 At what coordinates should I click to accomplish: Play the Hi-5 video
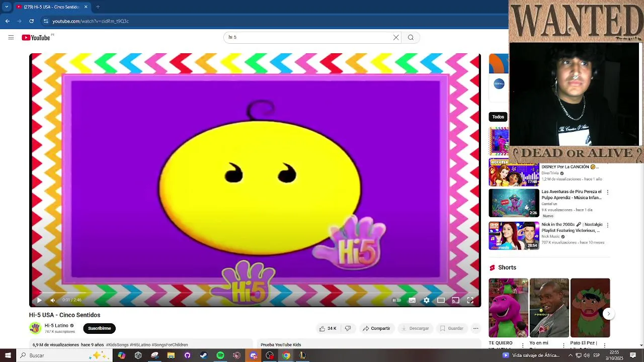point(39,300)
